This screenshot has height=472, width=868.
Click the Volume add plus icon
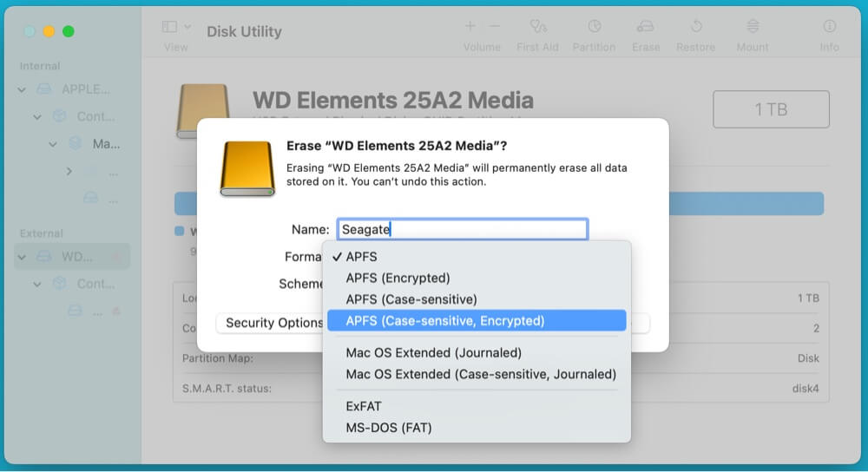click(470, 26)
